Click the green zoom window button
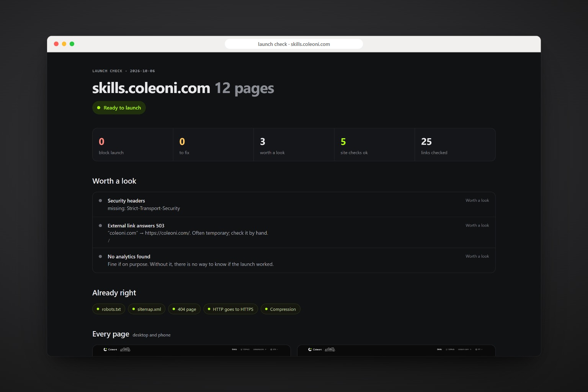588x392 pixels. (72, 44)
